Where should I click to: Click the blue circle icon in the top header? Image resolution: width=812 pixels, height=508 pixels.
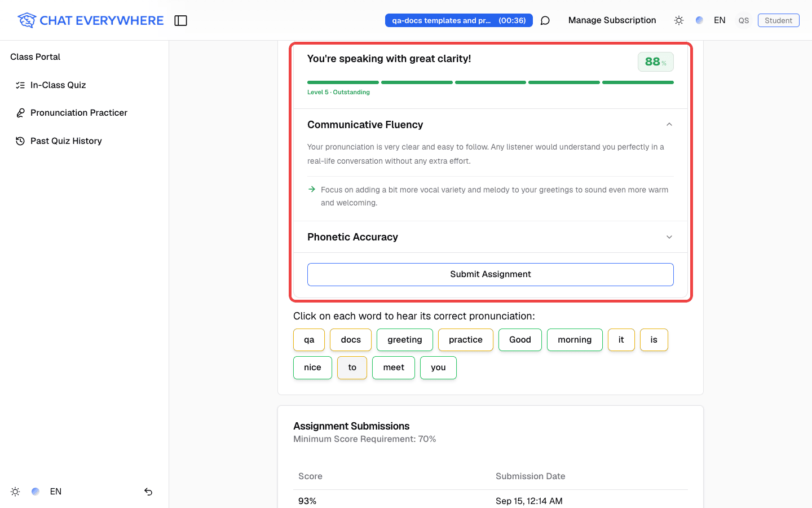[699, 20]
